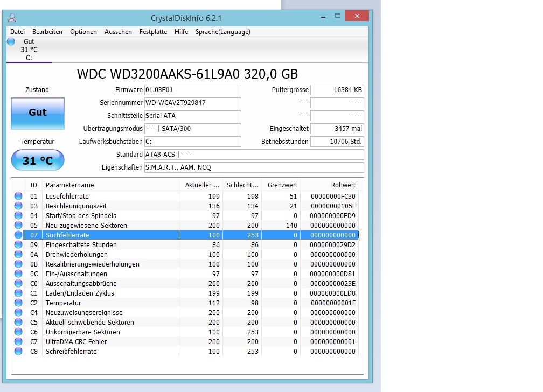This screenshot has height=392, width=543.
Task: Click drive title WDC WD3200AAKS-61L9A0 320,0 GB
Action: pos(187,74)
